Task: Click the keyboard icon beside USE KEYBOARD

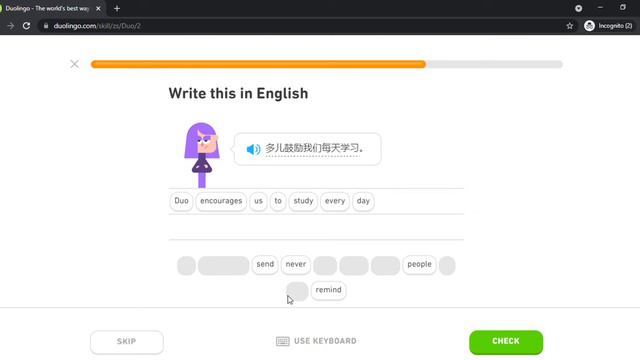Action: click(x=282, y=341)
